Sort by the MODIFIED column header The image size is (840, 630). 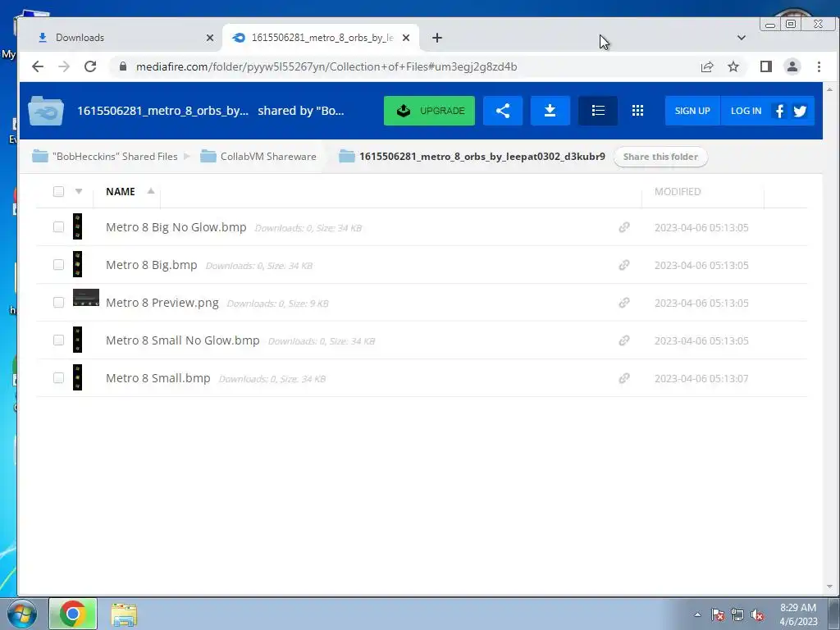pos(678,191)
